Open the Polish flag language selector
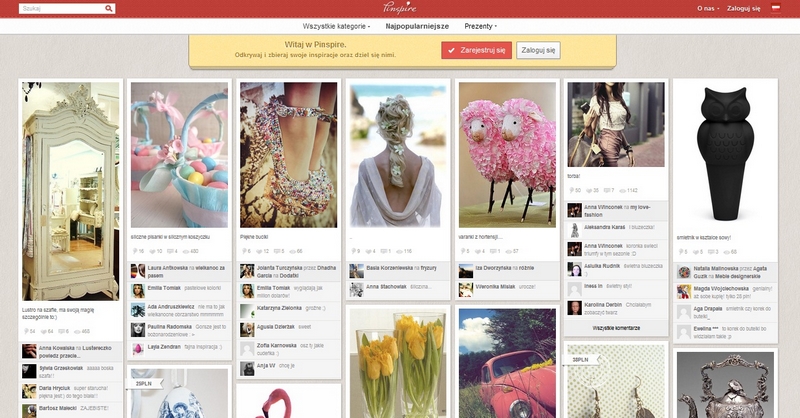 pyautogui.click(x=776, y=8)
